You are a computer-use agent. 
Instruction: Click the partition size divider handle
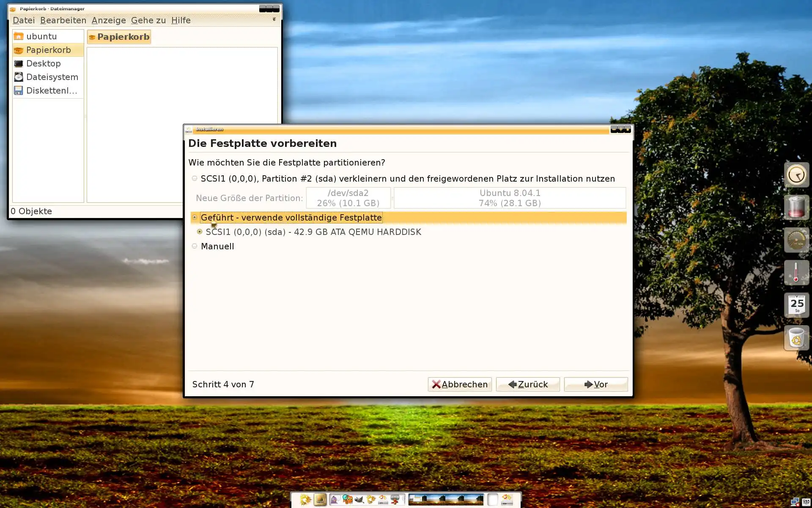coord(392,198)
